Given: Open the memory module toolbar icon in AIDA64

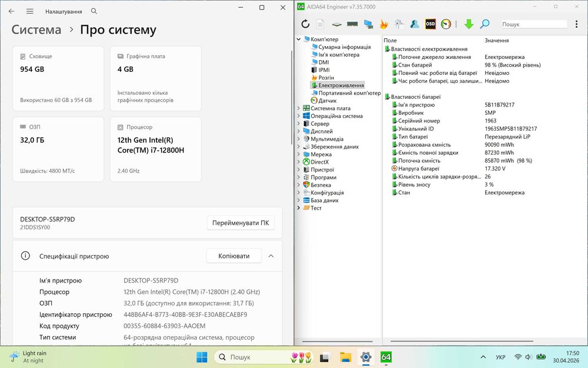Looking at the screenshot, I should pos(352,24).
